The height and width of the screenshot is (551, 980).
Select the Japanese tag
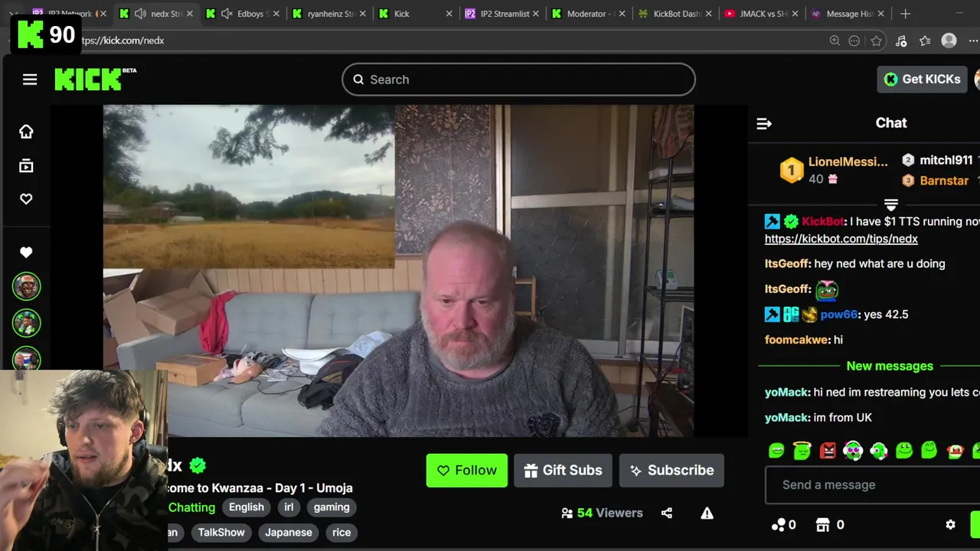[x=289, y=533]
